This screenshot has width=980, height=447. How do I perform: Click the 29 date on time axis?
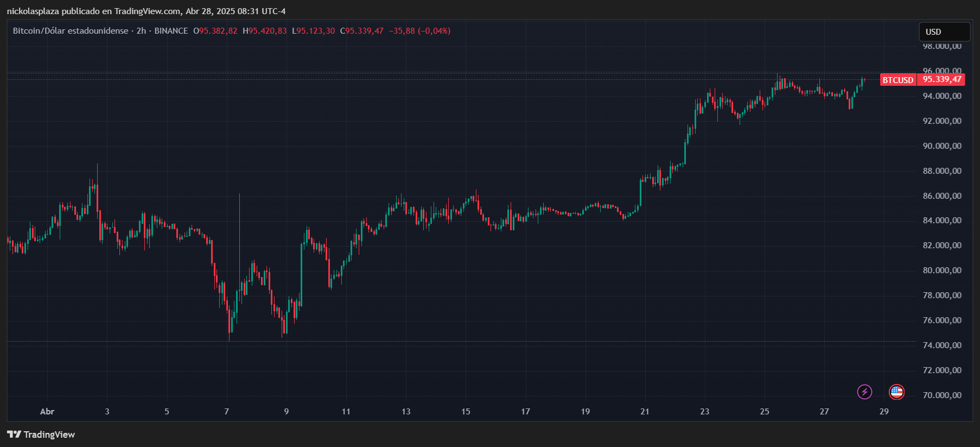(x=884, y=412)
